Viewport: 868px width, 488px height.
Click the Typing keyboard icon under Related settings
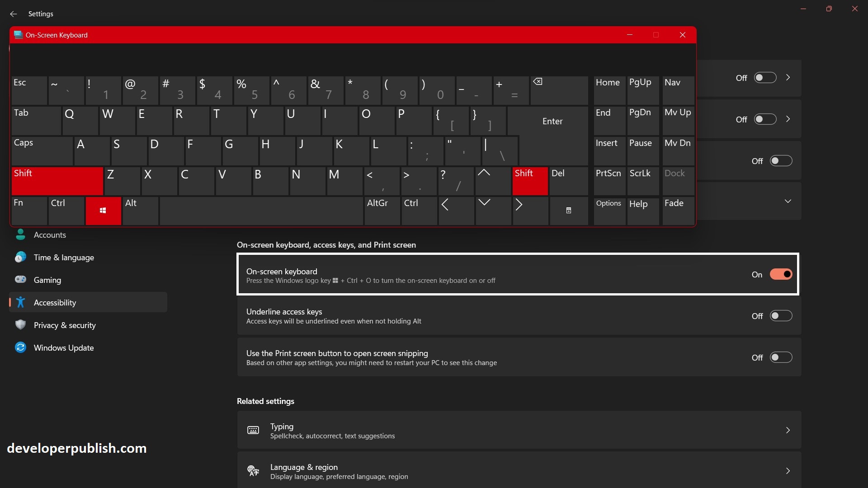(x=253, y=430)
